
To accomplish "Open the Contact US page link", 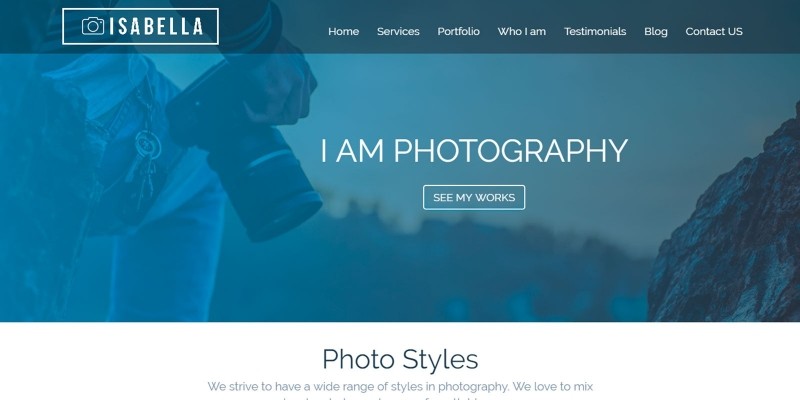I will tap(714, 31).
